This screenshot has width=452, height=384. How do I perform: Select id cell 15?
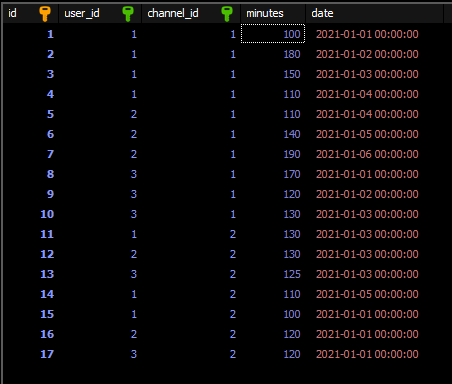[31, 314]
